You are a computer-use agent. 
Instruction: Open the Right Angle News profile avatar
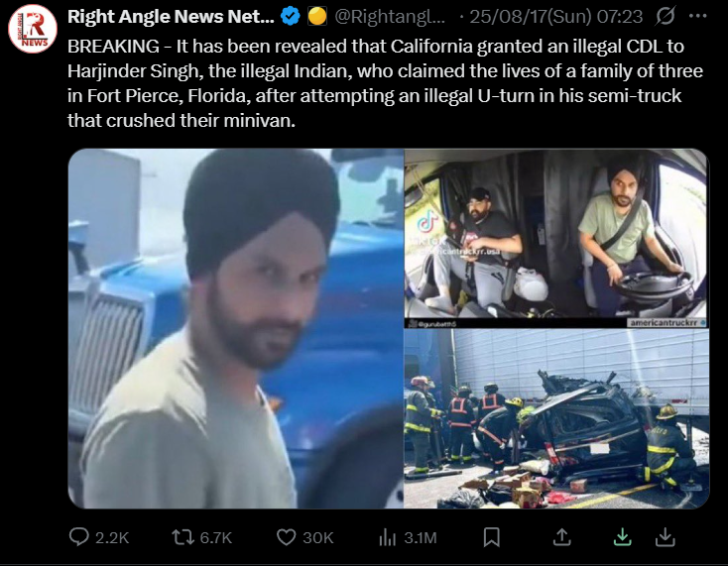(33, 29)
